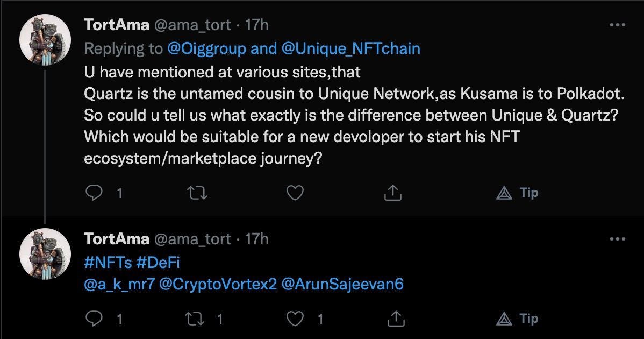
Task: Open more options on first tweet
Action: point(617,25)
